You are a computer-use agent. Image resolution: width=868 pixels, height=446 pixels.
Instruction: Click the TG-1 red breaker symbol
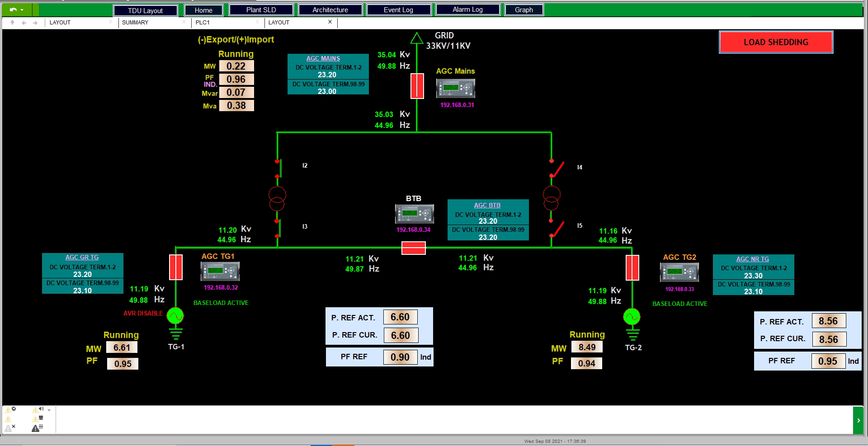click(176, 267)
